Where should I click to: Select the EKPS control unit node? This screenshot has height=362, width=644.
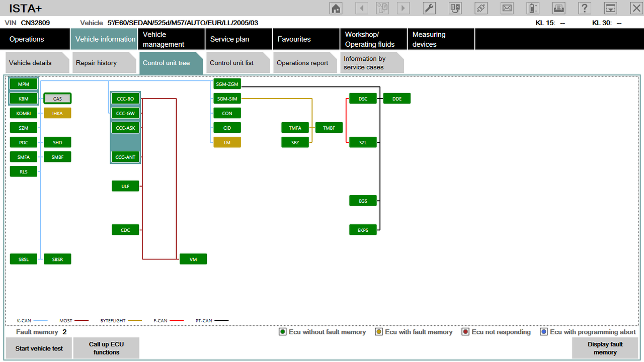click(x=363, y=230)
